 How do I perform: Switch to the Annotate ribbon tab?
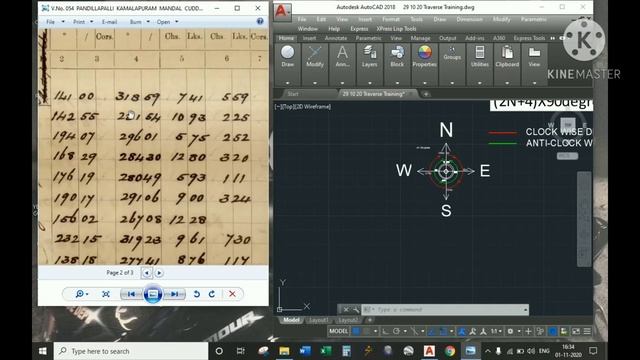(x=336, y=38)
